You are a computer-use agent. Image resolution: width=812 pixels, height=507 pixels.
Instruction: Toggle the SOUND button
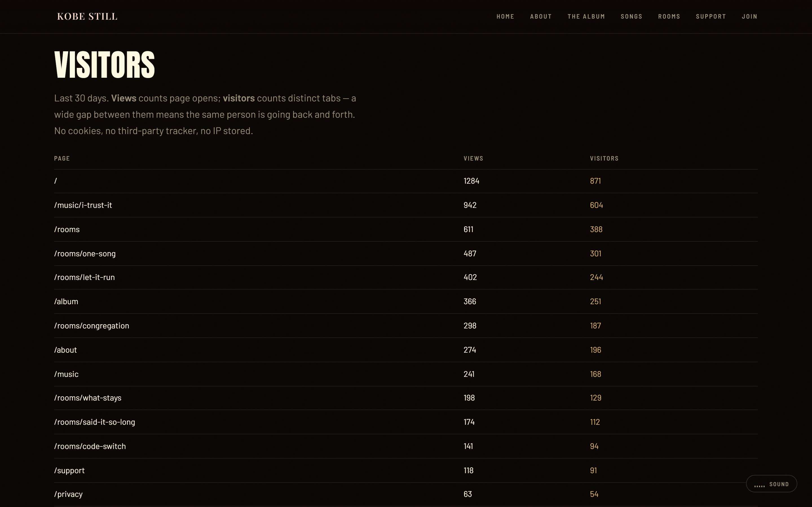pos(771,484)
